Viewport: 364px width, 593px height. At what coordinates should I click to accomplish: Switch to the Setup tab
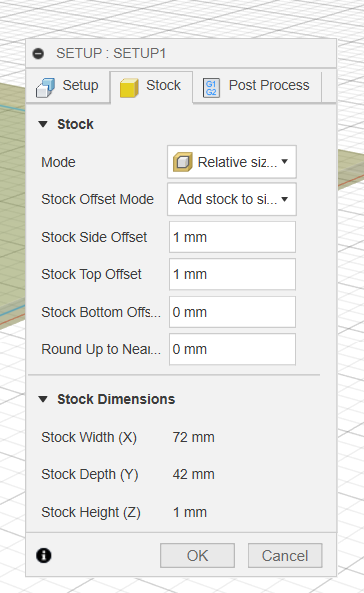pyautogui.click(x=68, y=87)
